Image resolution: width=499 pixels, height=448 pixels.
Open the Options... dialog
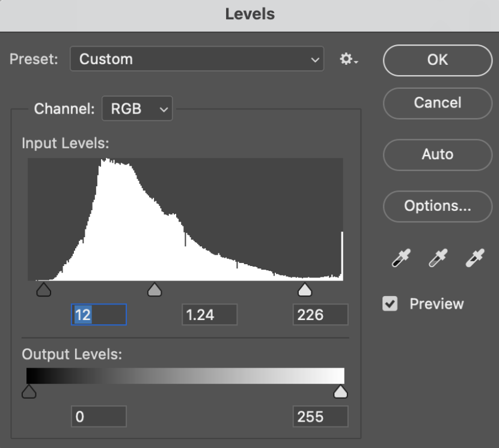[438, 207]
